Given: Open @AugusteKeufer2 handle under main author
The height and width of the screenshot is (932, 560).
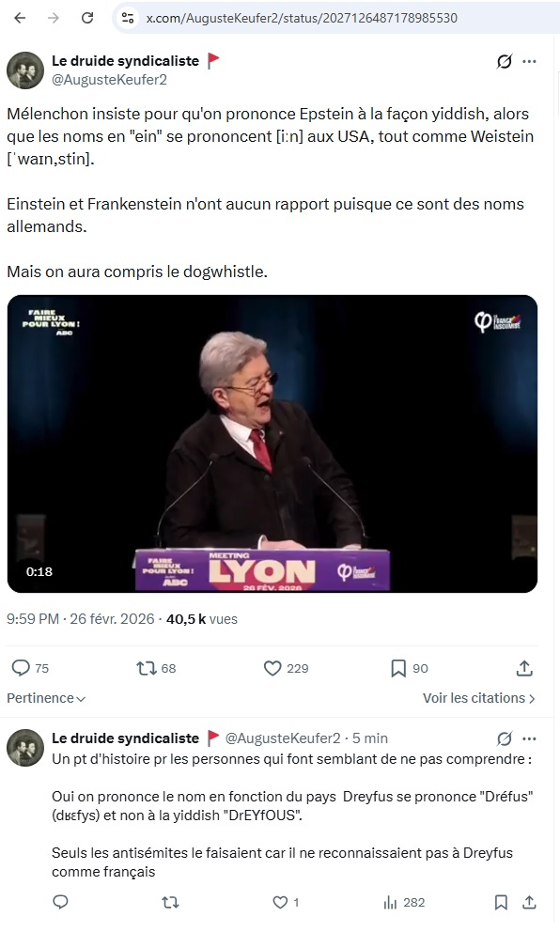Looking at the screenshot, I should (x=109, y=80).
